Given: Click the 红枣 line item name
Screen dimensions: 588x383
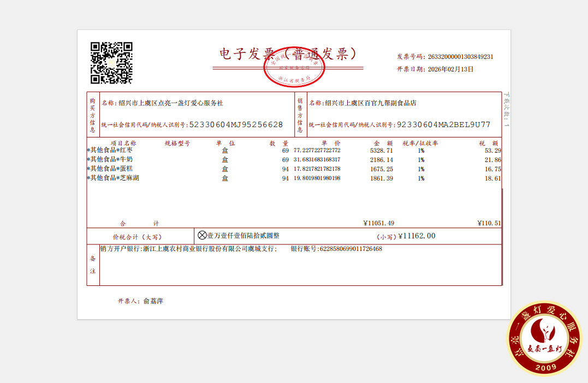Looking at the screenshot, I should coord(110,150).
